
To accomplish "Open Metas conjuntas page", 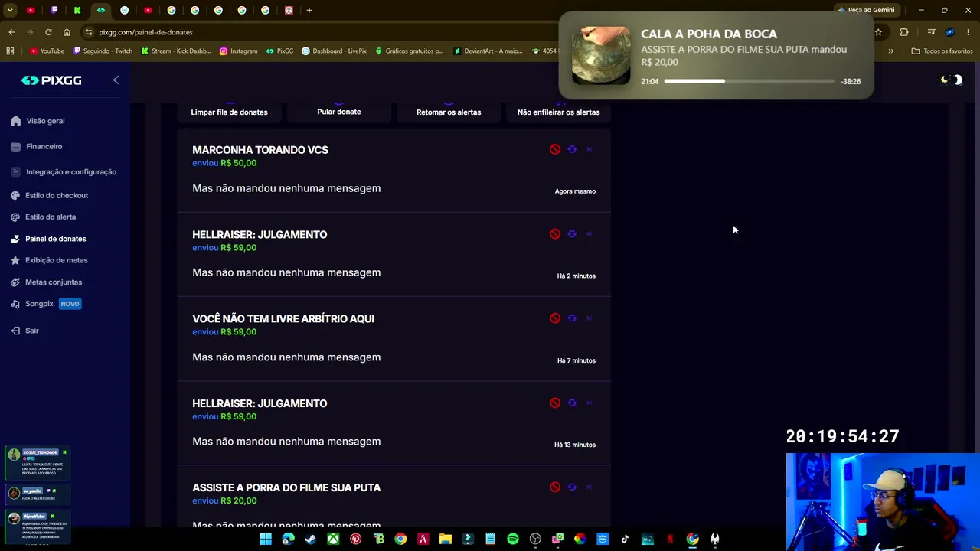I will pyautogui.click(x=47, y=282).
